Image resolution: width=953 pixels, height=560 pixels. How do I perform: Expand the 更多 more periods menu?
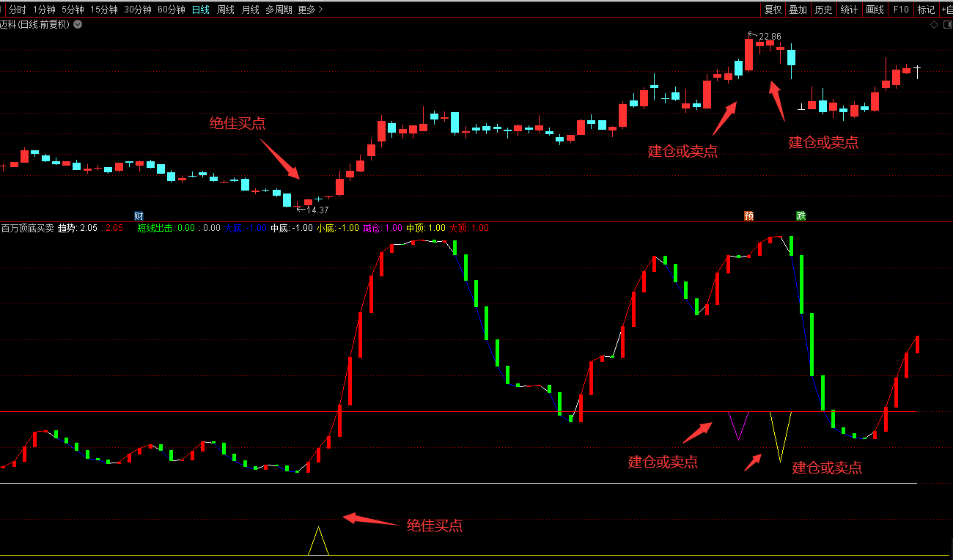[310, 10]
